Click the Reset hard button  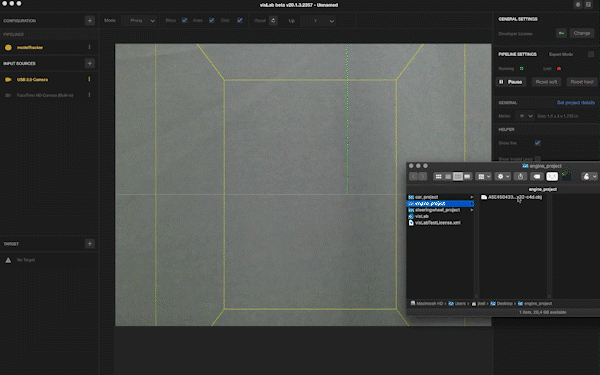pos(582,82)
